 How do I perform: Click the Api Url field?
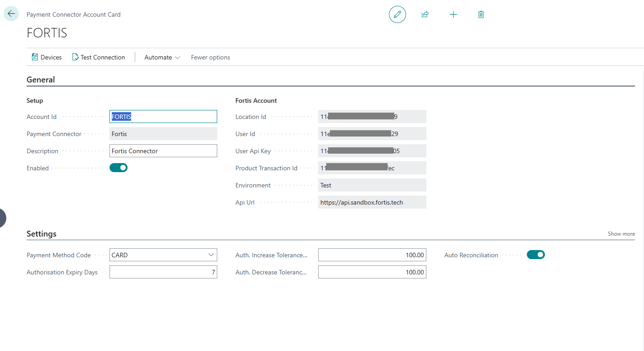pos(372,202)
